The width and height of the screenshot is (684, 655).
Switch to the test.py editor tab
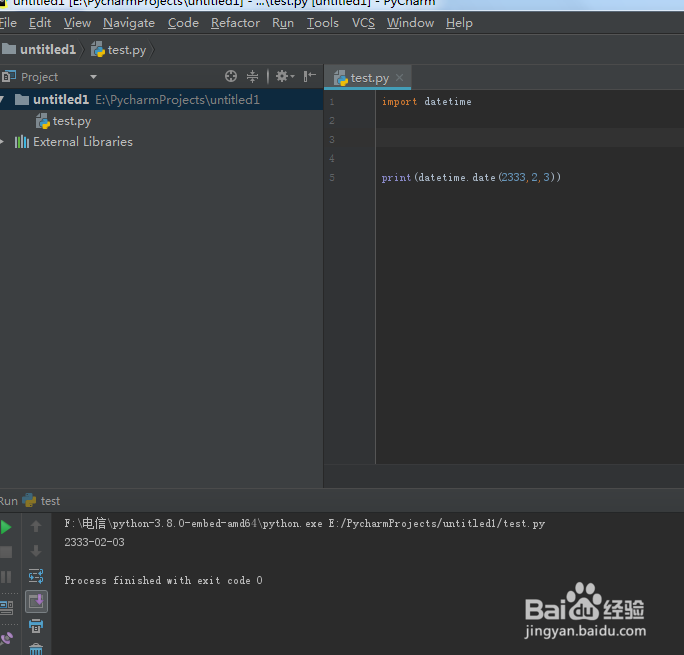pos(369,78)
